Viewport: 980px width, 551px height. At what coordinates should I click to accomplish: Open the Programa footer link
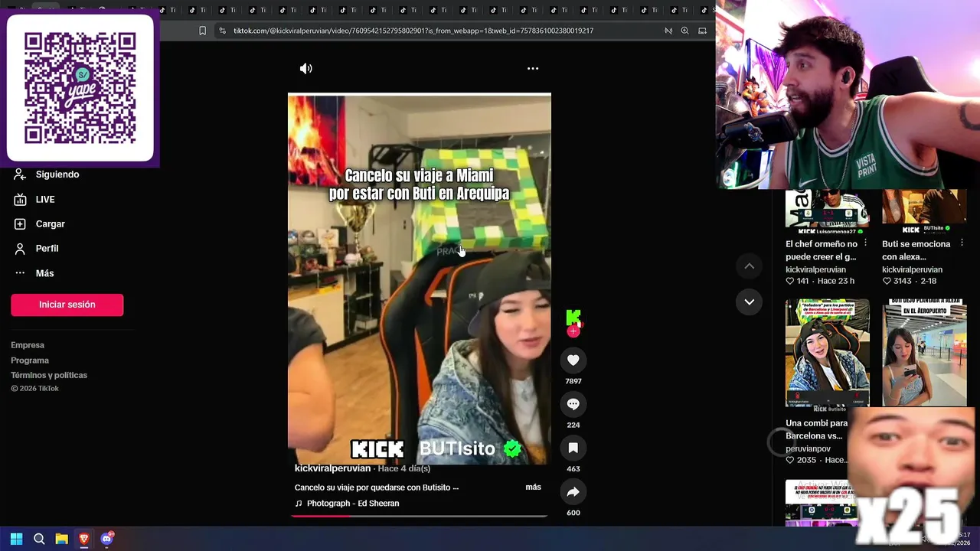click(30, 360)
